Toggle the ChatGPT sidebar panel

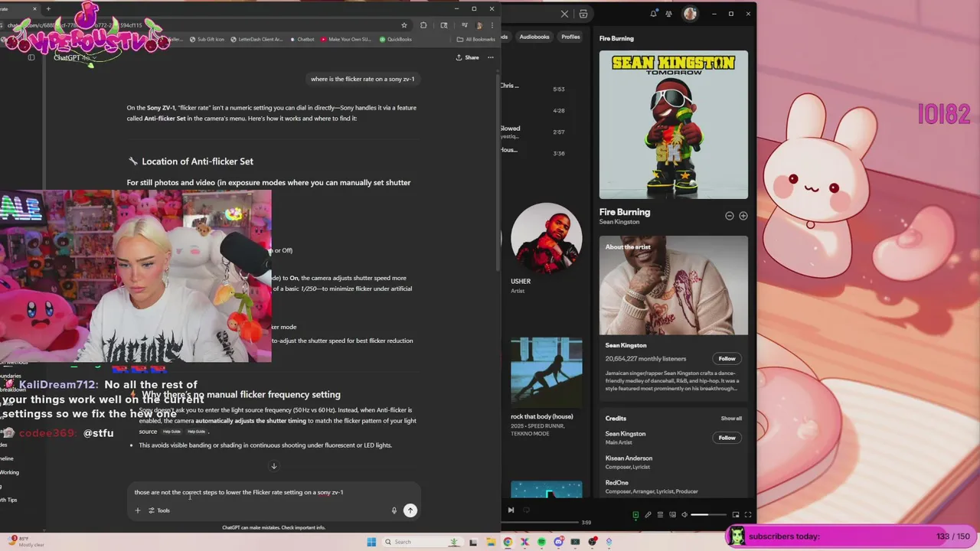(x=31, y=57)
